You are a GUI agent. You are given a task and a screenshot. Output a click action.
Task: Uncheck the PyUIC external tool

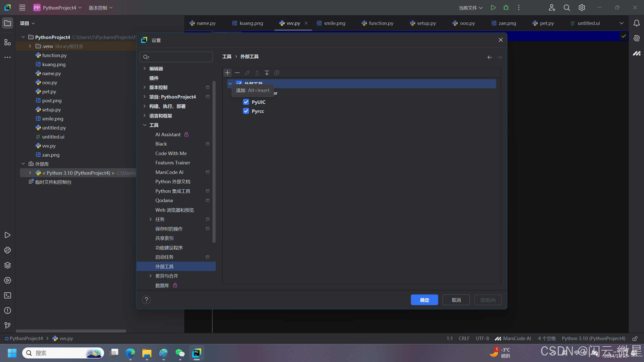click(x=246, y=102)
